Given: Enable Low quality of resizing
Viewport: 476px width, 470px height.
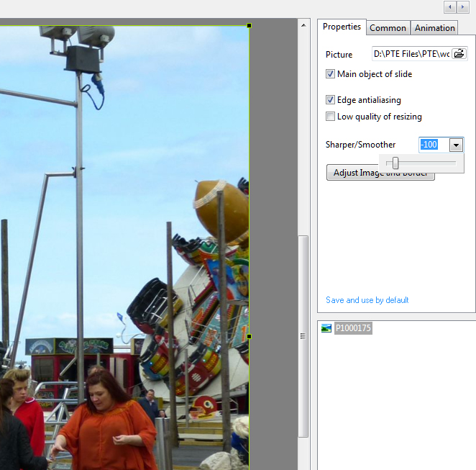Looking at the screenshot, I should (331, 117).
